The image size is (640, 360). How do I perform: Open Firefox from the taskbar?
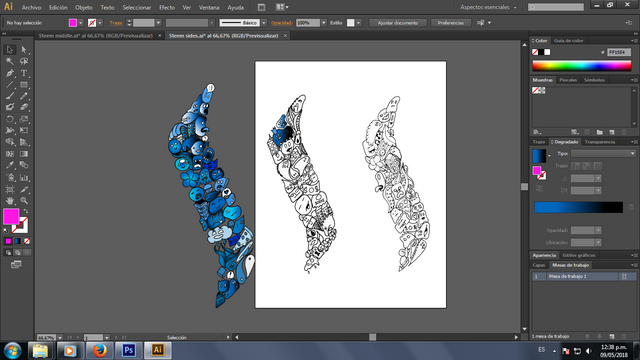click(99, 350)
